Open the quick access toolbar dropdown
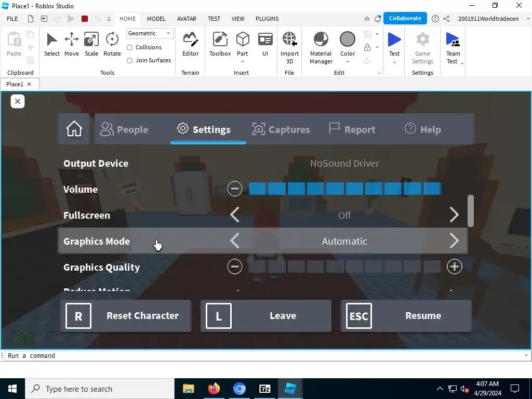Image resolution: width=532 pixels, height=399 pixels. pos(109,19)
